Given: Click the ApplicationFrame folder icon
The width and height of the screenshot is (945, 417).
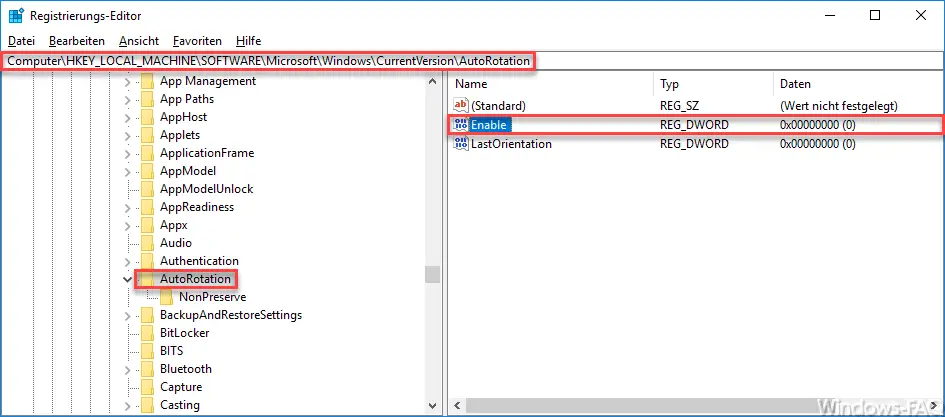Looking at the screenshot, I should pyautogui.click(x=147, y=153).
